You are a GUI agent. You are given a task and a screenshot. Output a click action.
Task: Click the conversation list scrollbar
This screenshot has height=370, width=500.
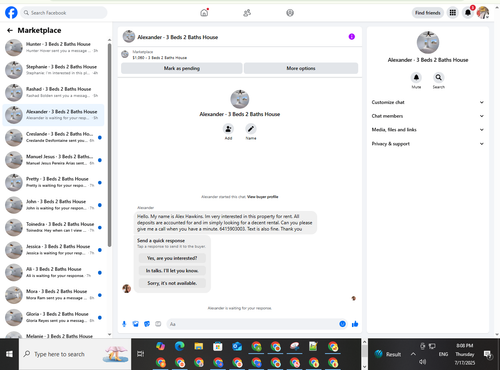coord(109,145)
